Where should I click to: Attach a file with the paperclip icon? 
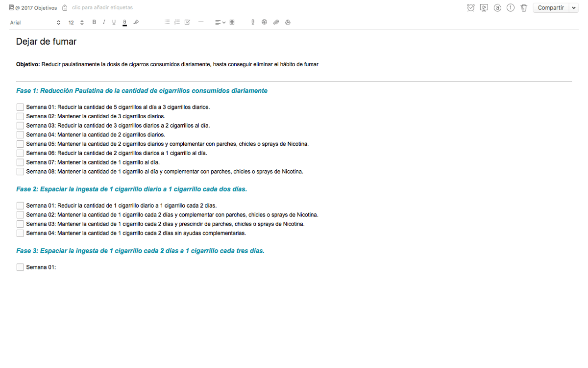276,22
